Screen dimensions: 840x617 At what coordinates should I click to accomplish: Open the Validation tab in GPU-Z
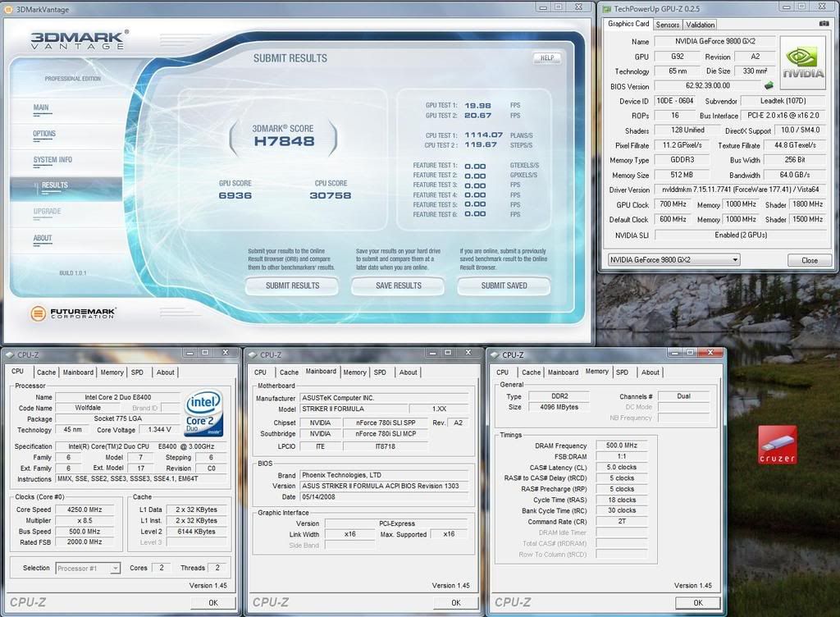(x=700, y=25)
